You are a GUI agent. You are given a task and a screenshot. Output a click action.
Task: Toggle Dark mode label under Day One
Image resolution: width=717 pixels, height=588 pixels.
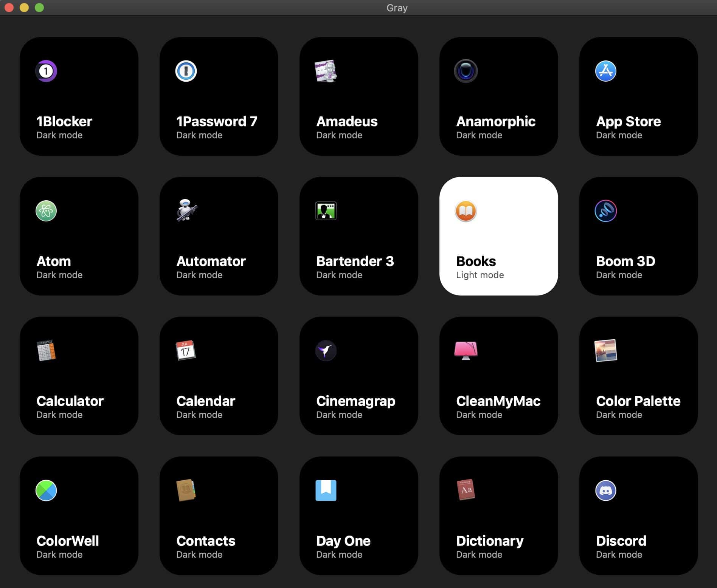339,555
